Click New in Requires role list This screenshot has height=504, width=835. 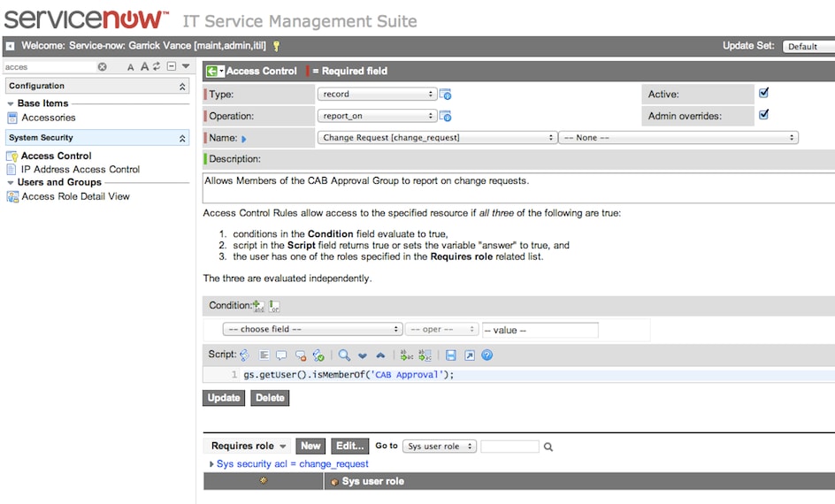click(310, 446)
